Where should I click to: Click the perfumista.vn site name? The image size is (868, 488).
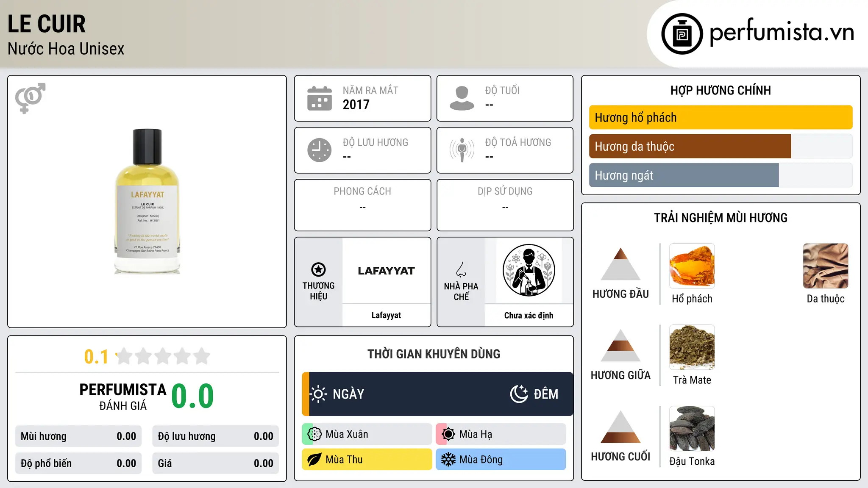point(782,32)
